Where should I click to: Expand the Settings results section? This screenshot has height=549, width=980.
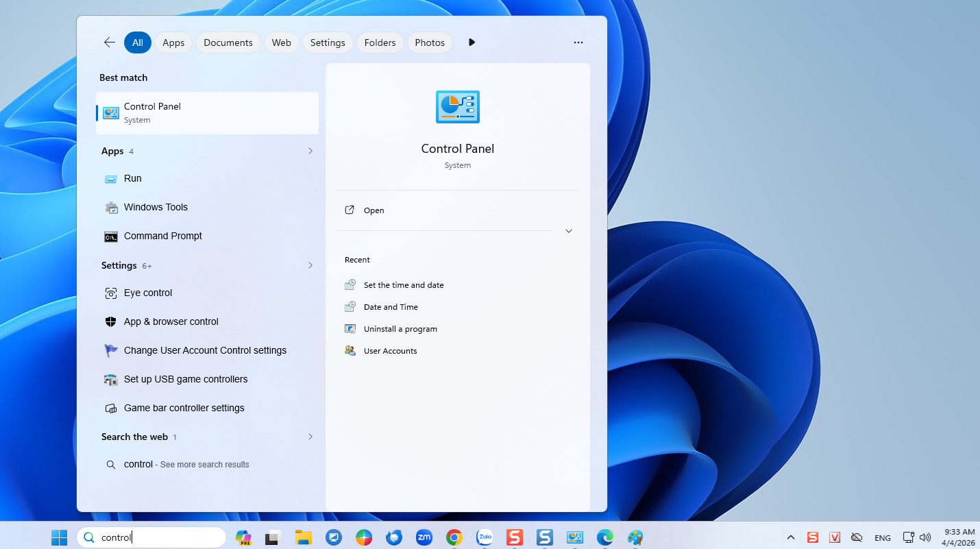tap(310, 265)
